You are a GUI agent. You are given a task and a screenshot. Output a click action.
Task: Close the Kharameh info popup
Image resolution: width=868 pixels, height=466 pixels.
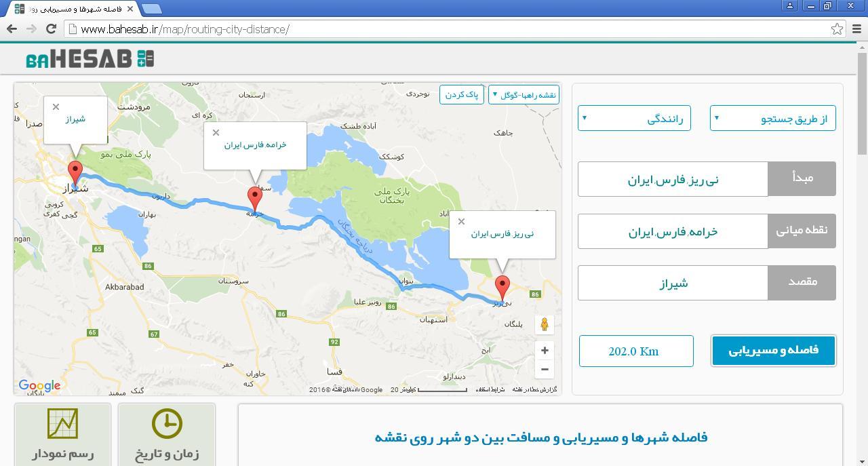216,133
